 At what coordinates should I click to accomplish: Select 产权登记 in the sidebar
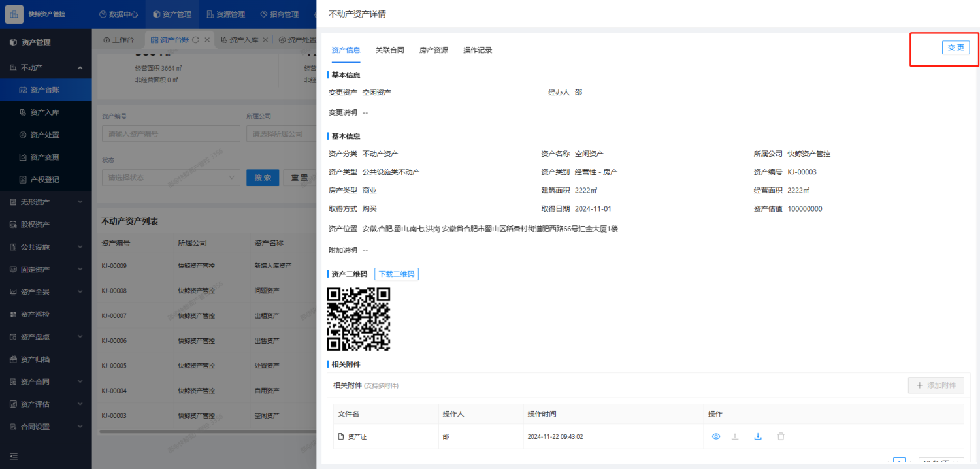[46, 179]
